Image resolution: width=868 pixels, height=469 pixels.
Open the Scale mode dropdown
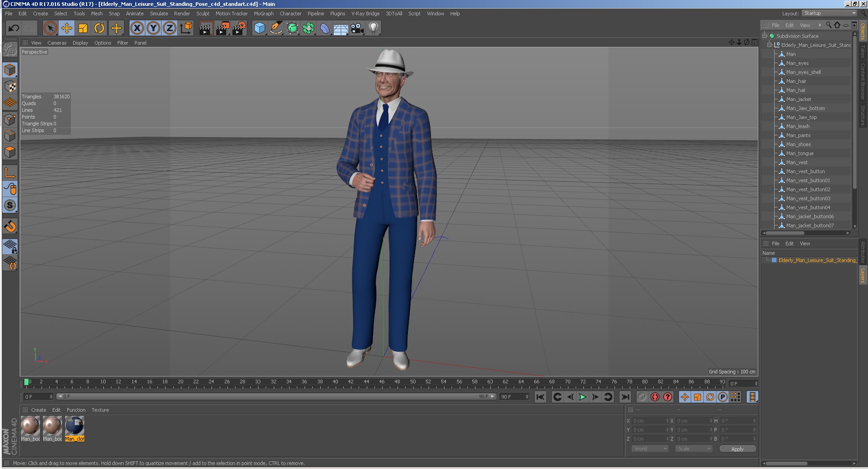point(693,449)
